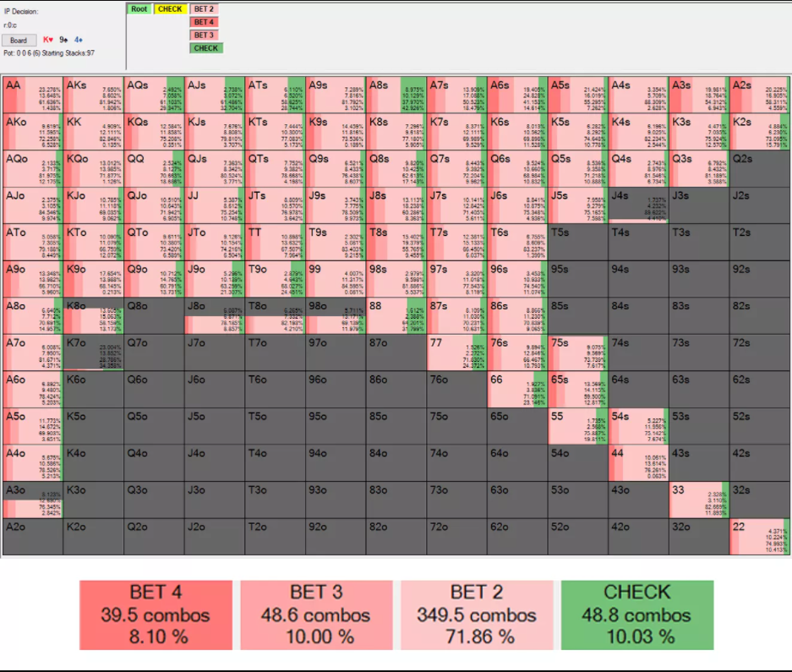The height and width of the screenshot is (672, 792).
Task: Click the 9 of spades board card
Action: 63,40
